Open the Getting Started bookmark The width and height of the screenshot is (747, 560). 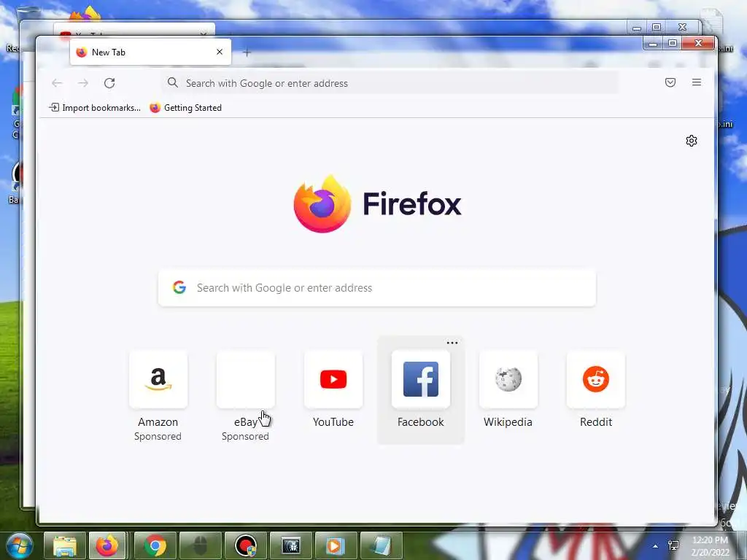[186, 108]
